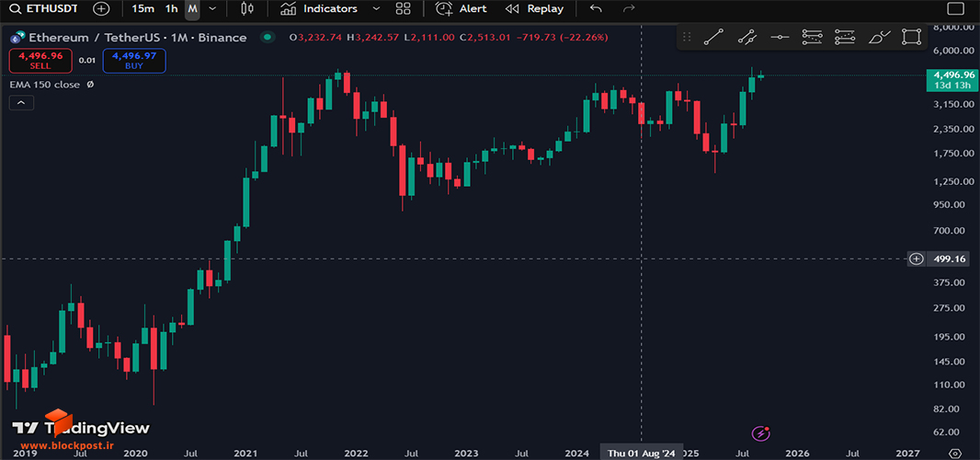
Task: Add a symbol to compare with plus icon
Action: click(x=101, y=9)
